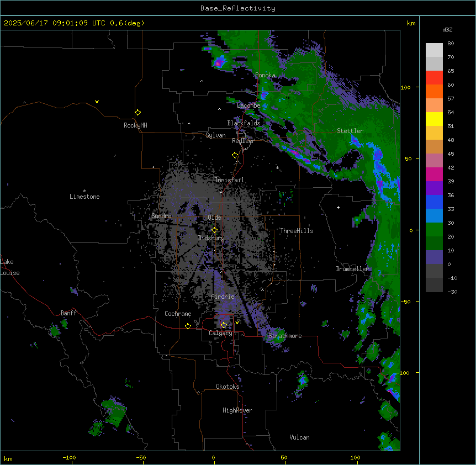Viewport: 476px width, 465px height.
Task: Pick the dark green 10-20 dBZ legend color
Action: pyautogui.click(x=434, y=244)
